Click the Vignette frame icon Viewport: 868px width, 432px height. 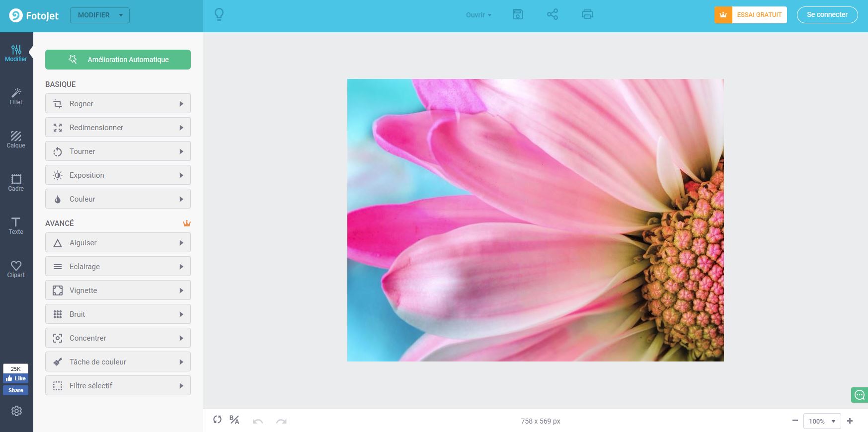(x=58, y=290)
